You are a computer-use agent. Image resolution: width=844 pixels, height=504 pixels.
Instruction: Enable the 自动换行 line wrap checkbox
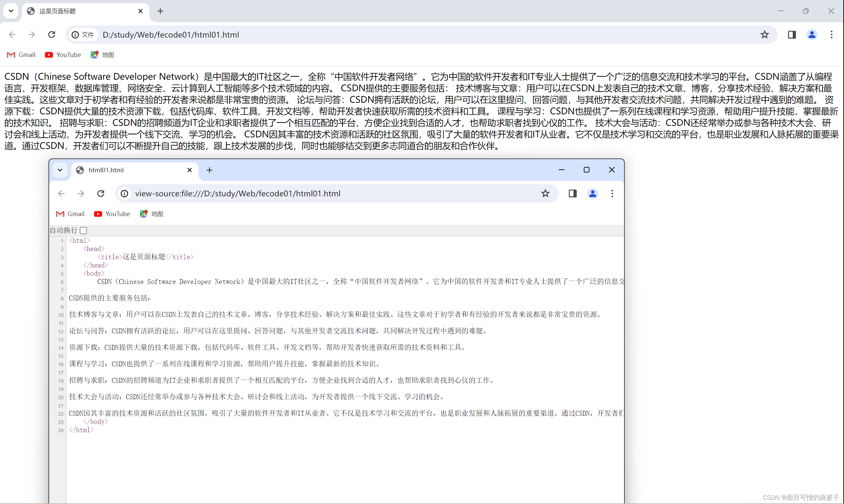(84, 231)
